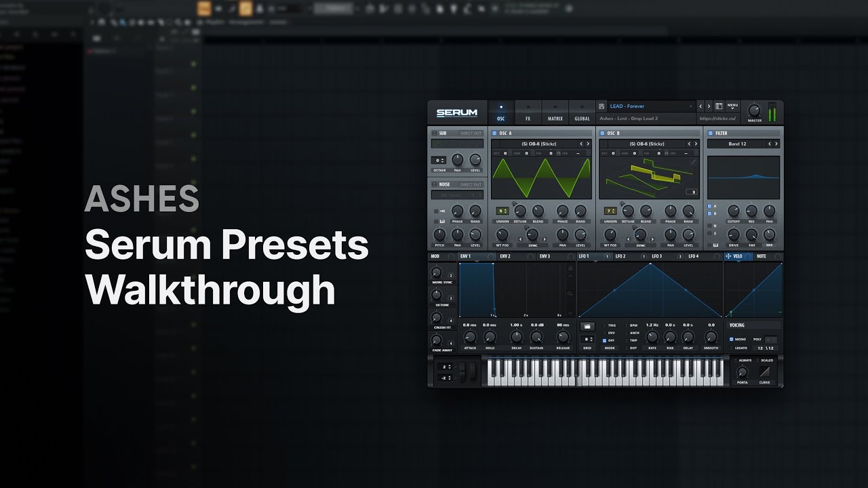Image resolution: width=868 pixels, height=488 pixels.
Task: Switch to the FX tab
Action: click(528, 113)
